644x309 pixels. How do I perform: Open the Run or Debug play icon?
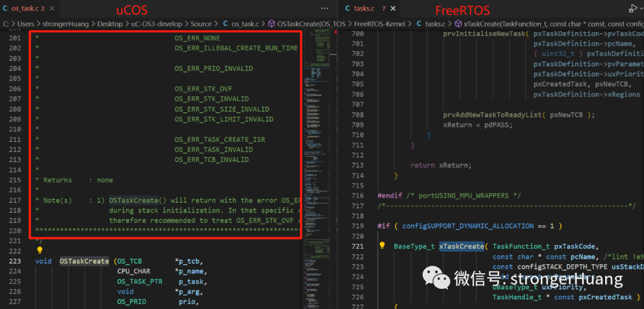click(631, 8)
